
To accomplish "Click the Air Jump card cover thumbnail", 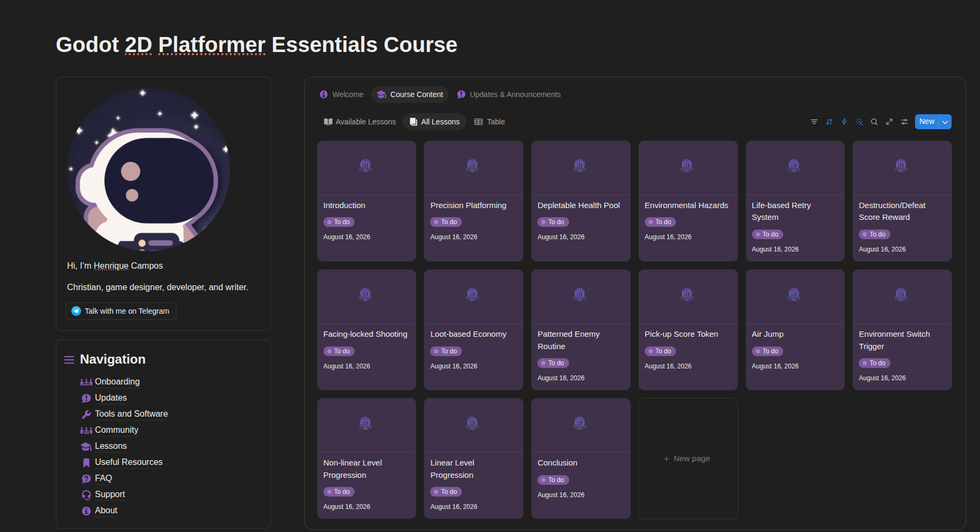I will (x=795, y=297).
